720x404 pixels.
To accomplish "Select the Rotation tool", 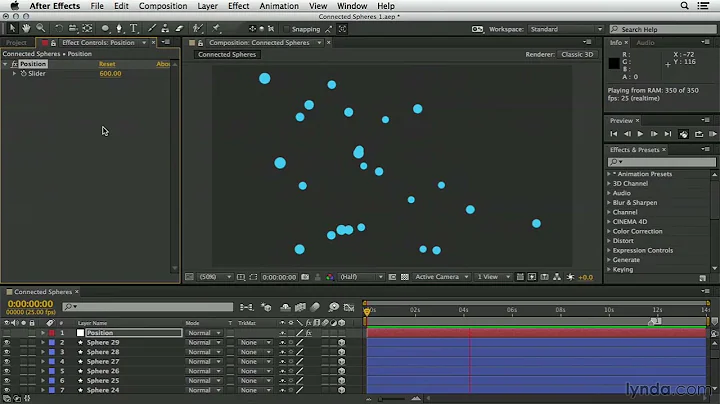I will (59, 28).
